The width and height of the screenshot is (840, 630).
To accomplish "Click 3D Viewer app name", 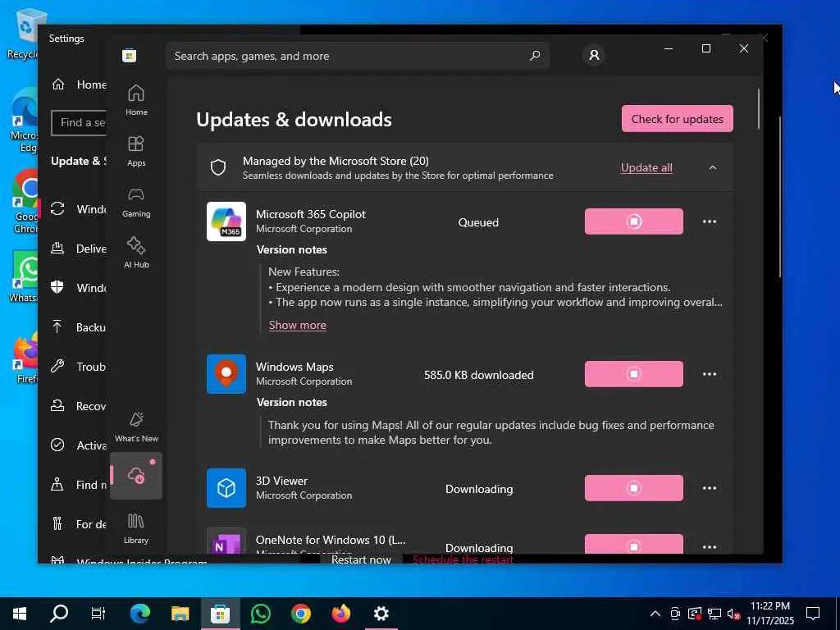I will click(282, 481).
